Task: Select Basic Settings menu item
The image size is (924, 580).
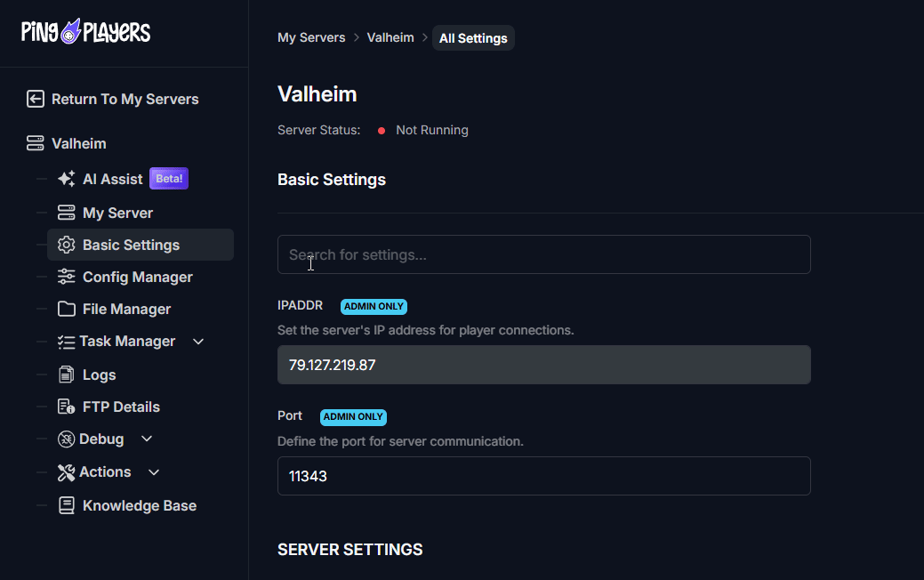Action: [141, 245]
